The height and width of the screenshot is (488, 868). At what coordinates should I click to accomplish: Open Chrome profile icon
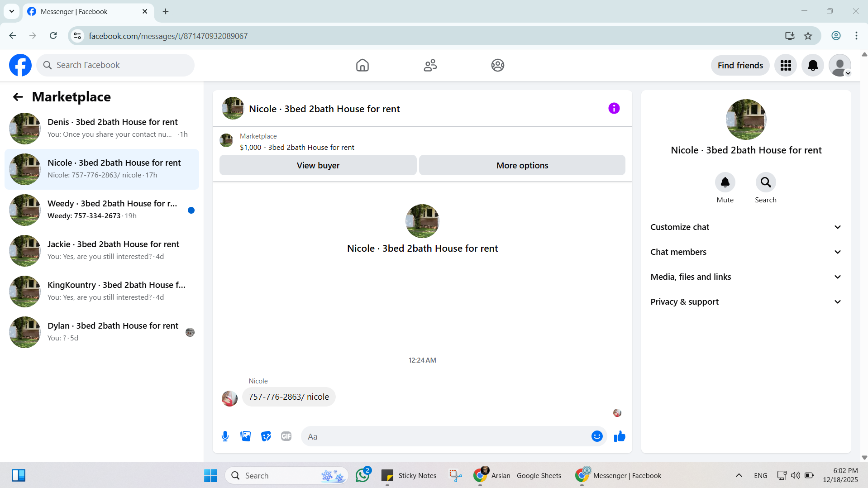pyautogui.click(x=836, y=36)
